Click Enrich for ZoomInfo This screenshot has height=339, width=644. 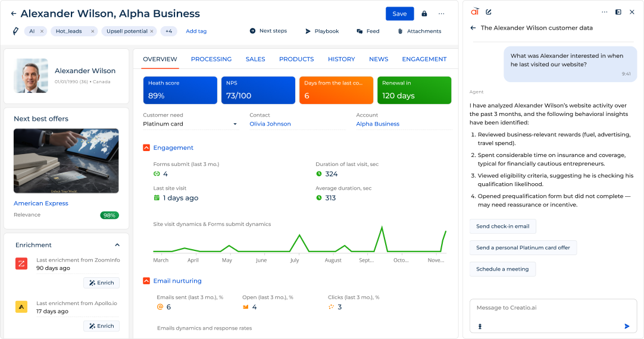[101, 282]
